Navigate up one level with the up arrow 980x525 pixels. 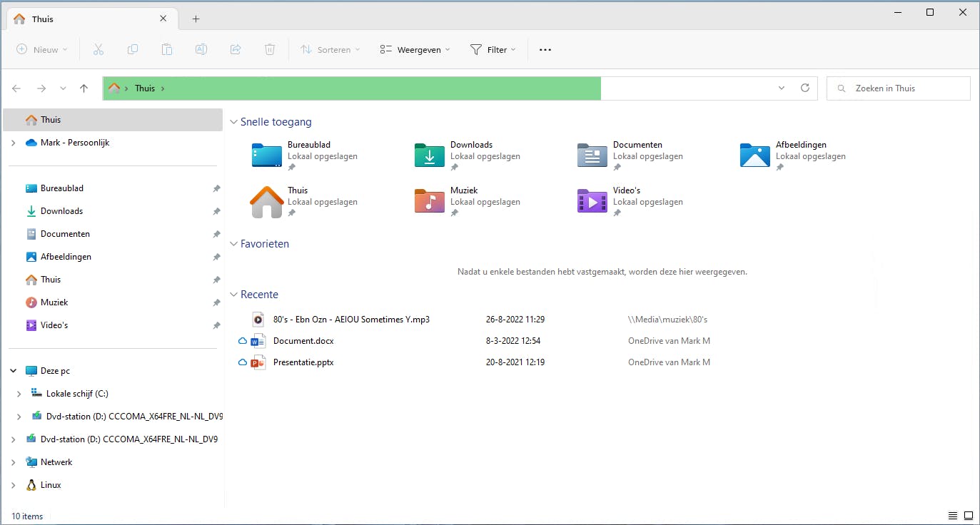pyautogui.click(x=84, y=88)
